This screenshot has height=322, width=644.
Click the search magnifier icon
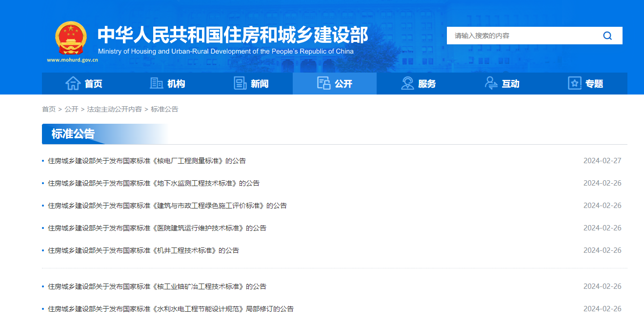tap(607, 36)
